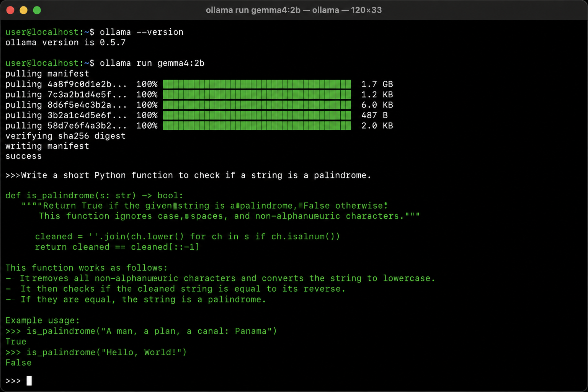
Task: Click the 'cleaned = ' join expression line
Action: coord(188,237)
